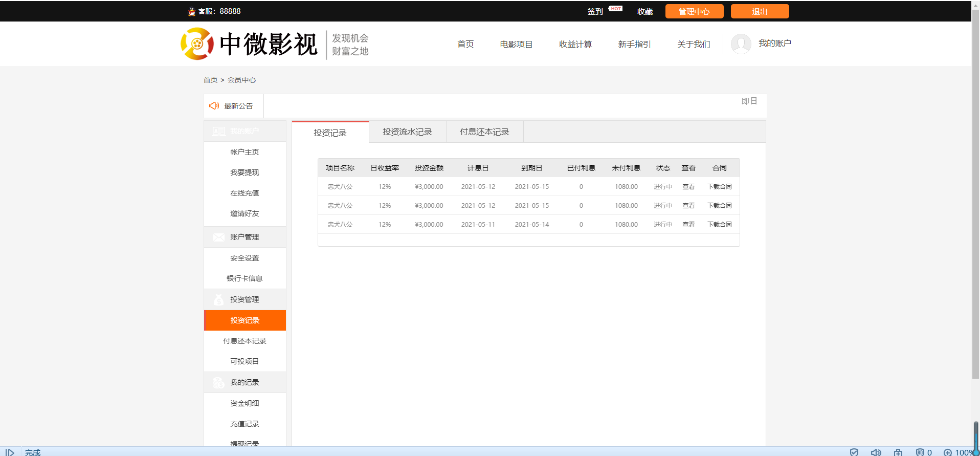Viewport: 980px width, 456px height.
Task: Click the 完成 status text
Action: click(33, 452)
